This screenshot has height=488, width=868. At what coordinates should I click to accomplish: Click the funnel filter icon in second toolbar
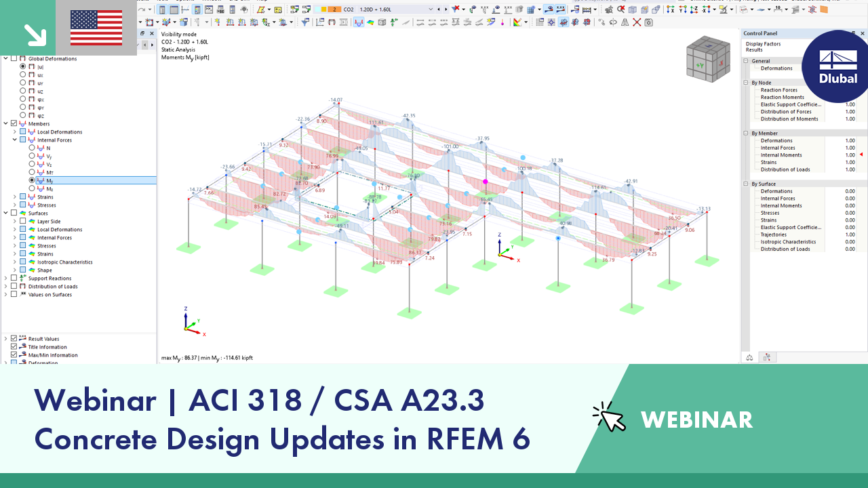[305, 22]
